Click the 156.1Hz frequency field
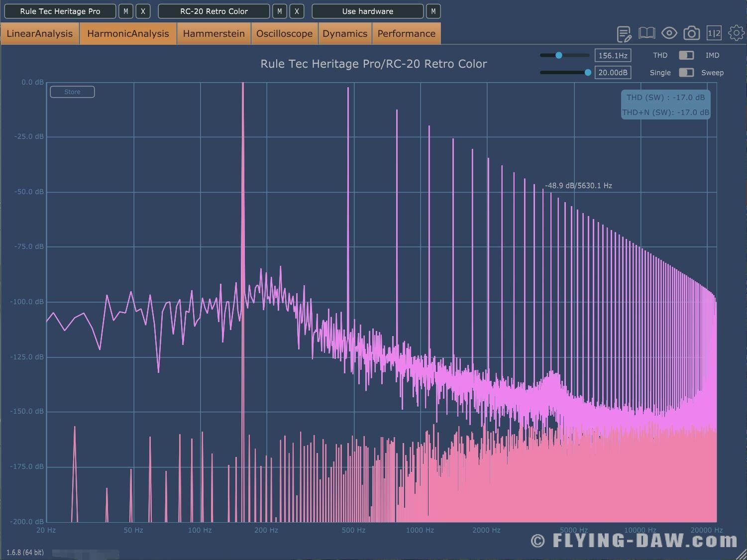 [613, 55]
